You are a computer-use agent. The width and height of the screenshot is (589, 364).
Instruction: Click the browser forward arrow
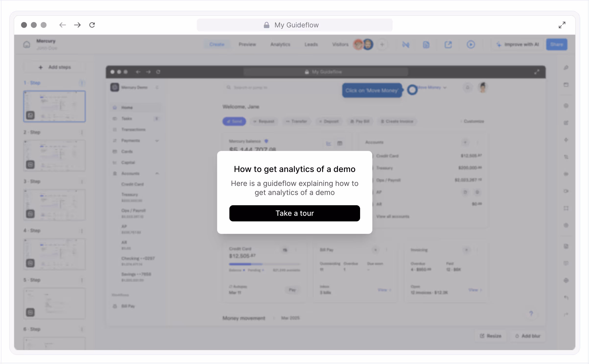tap(77, 25)
